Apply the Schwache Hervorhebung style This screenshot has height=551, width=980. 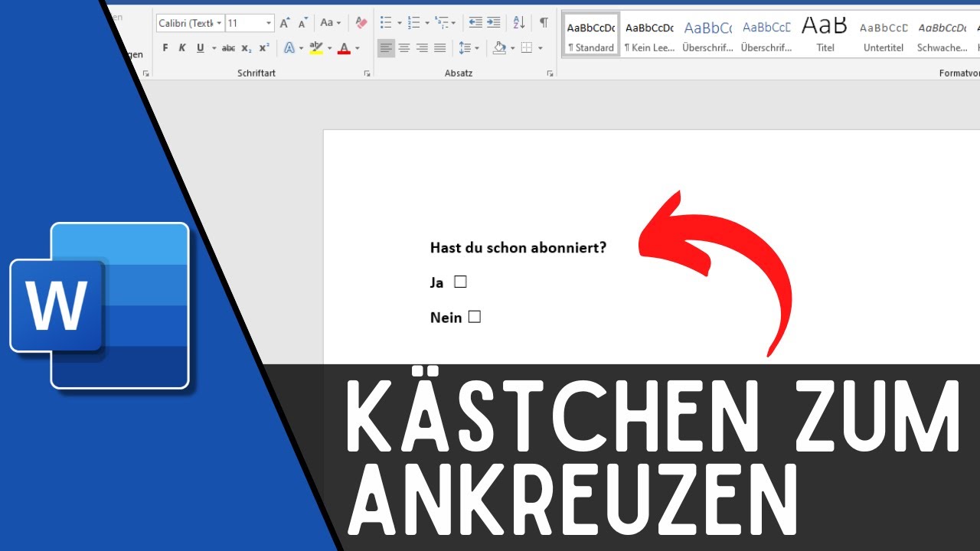click(942, 35)
